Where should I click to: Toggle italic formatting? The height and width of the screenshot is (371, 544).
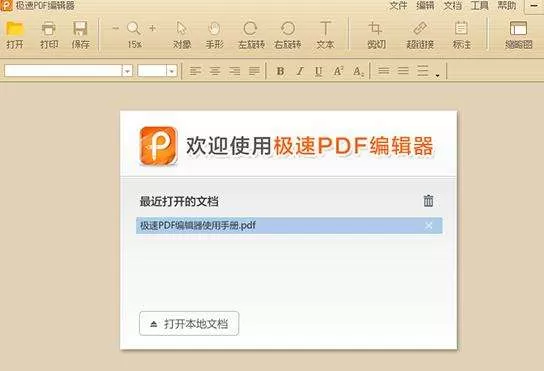(300, 71)
